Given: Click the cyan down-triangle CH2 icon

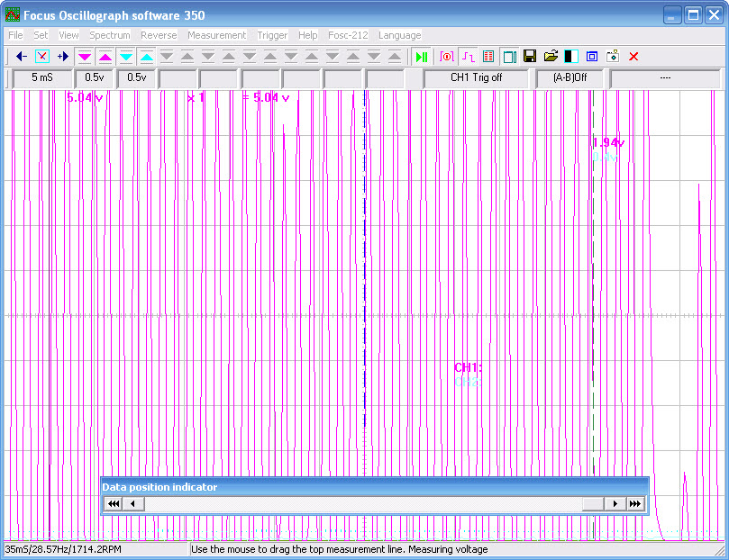Looking at the screenshot, I should click(x=126, y=57).
